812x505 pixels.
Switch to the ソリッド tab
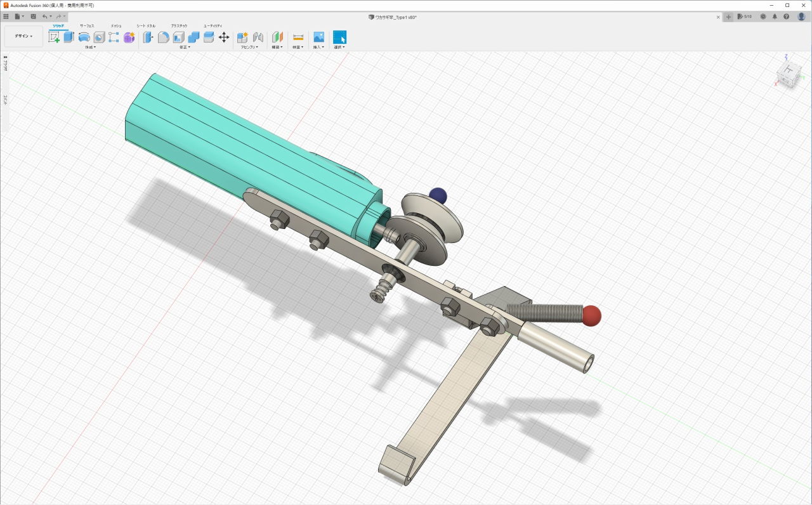58,25
